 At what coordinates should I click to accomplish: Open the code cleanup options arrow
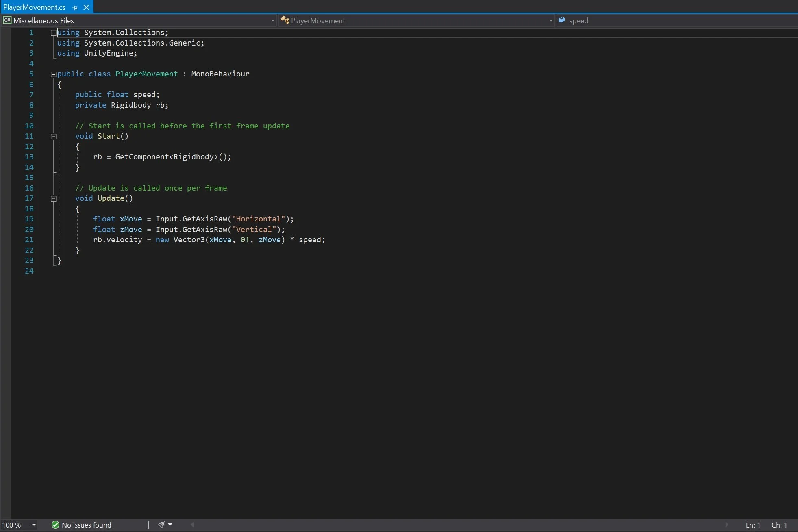[170, 525]
